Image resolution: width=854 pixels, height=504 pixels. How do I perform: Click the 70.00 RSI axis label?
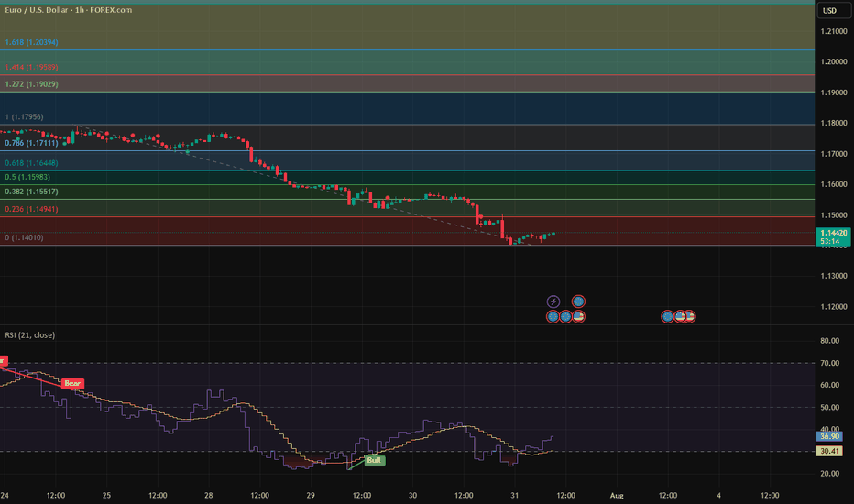point(829,363)
